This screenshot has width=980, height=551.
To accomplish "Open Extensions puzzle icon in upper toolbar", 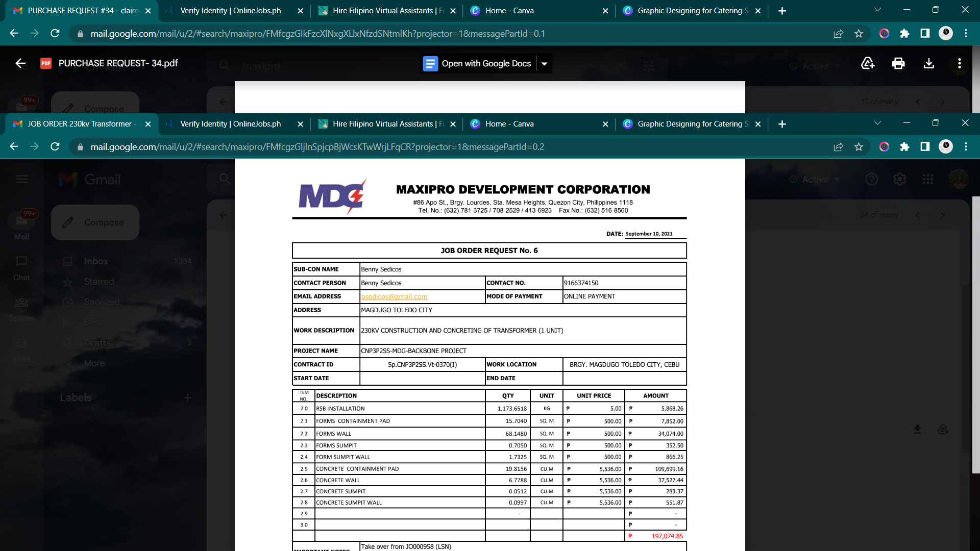I will 904,34.
